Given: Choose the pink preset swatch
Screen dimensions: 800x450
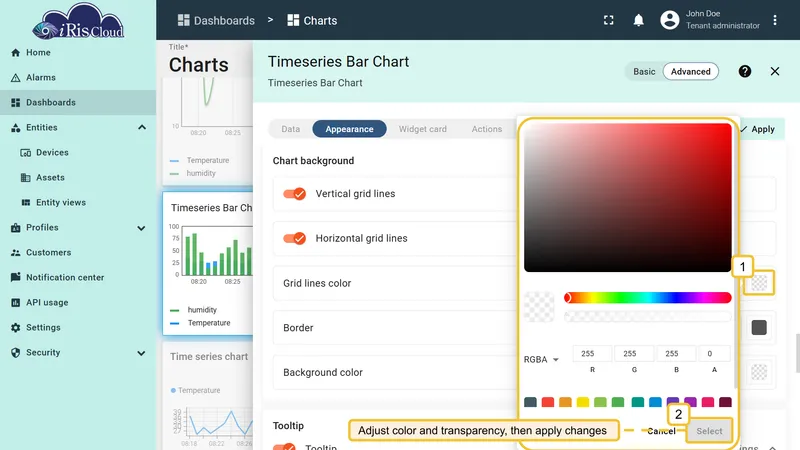Looking at the screenshot, I should pos(708,402).
